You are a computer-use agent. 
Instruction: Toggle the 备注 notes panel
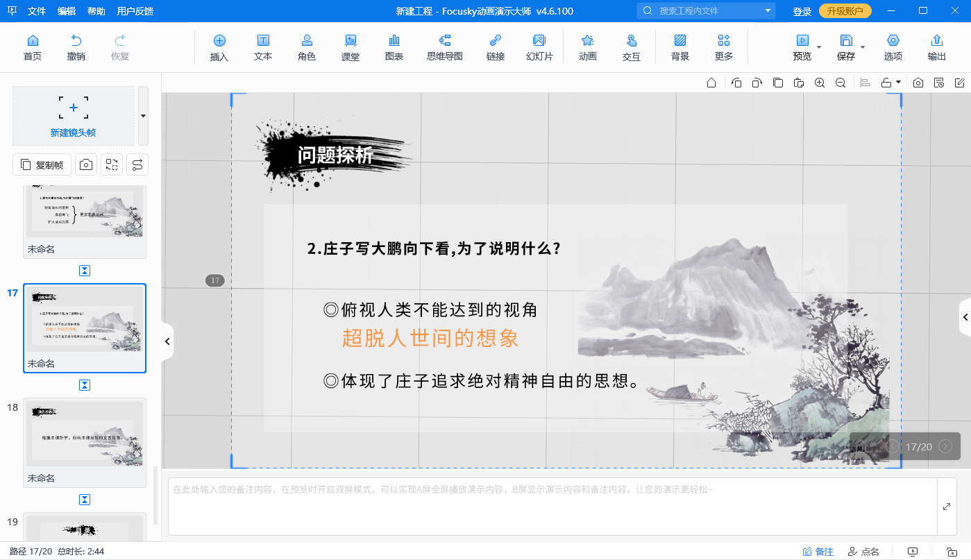[818, 552]
